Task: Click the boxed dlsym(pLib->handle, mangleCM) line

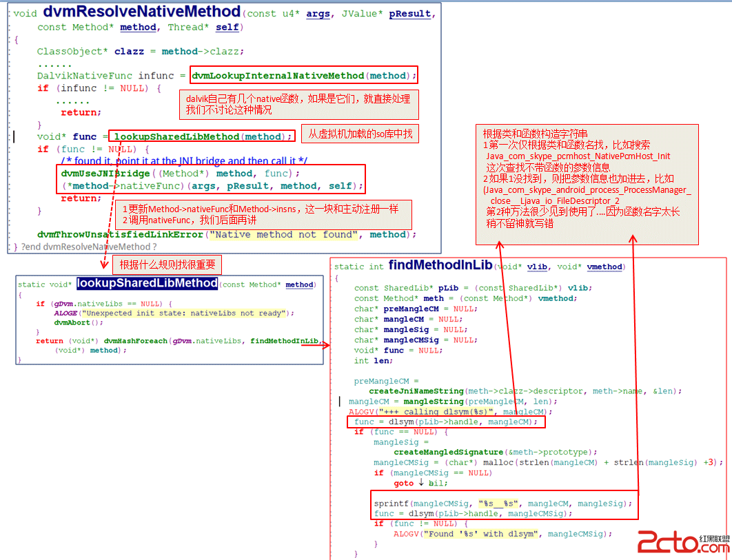Action: point(446,422)
